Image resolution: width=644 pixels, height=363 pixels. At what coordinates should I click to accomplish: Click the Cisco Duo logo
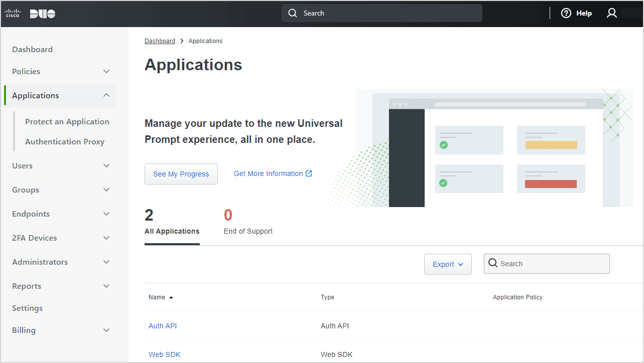[30, 14]
